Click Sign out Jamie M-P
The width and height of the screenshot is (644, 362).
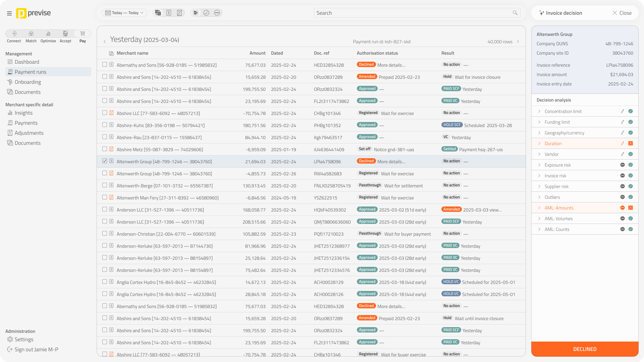[36, 350]
